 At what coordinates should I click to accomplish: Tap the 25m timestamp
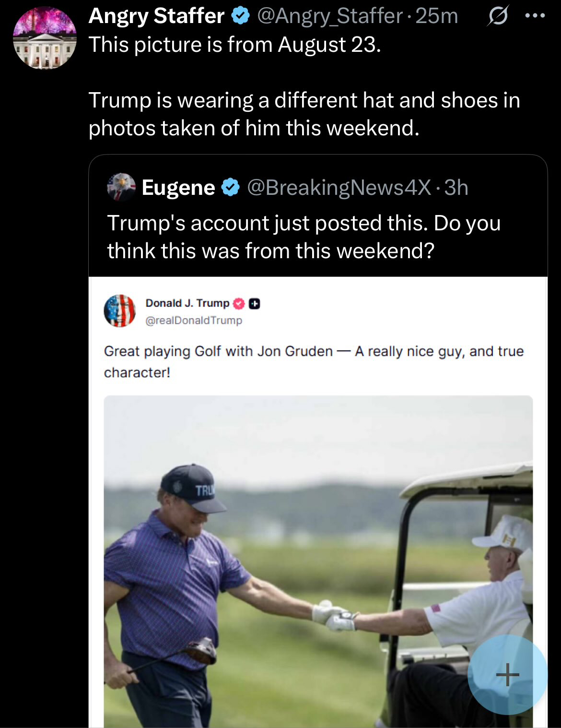pyautogui.click(x=437, y=16)
